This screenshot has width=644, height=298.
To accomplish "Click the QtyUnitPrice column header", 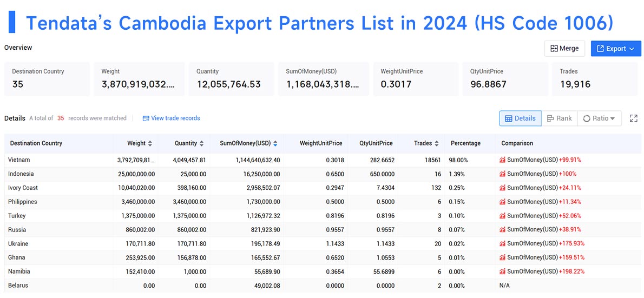I will (374, 144).
